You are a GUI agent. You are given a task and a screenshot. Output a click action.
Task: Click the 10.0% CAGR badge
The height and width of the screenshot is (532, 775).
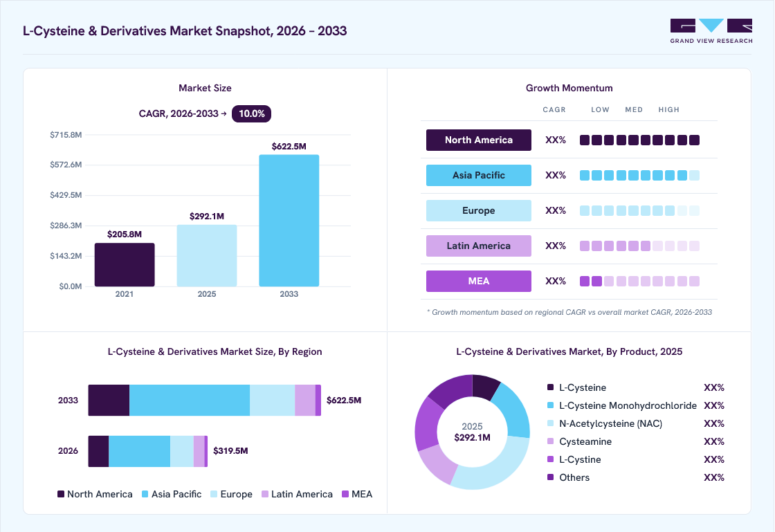(x=252, y=113)
